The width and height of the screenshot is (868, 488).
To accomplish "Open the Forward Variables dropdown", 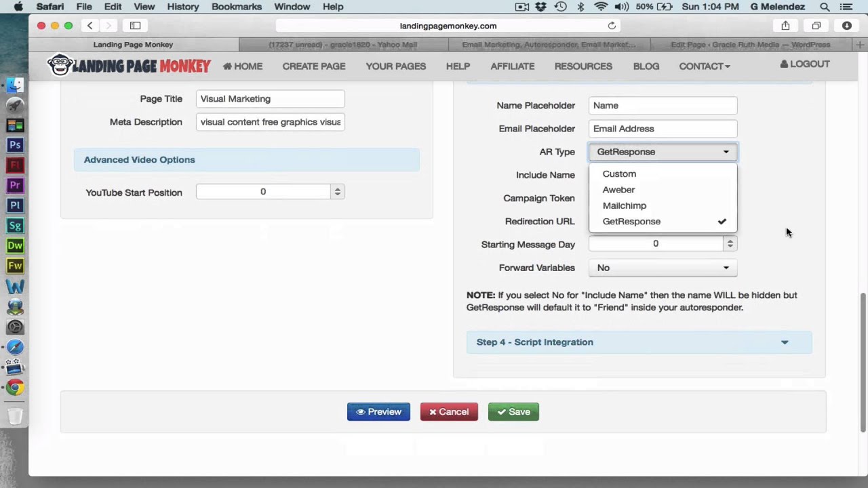I will [663, 268].
